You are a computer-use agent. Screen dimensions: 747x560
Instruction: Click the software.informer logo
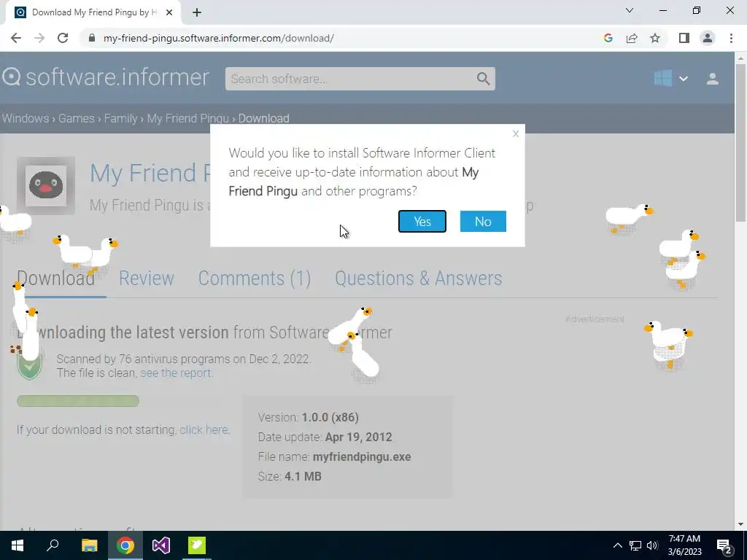(106, 77)
